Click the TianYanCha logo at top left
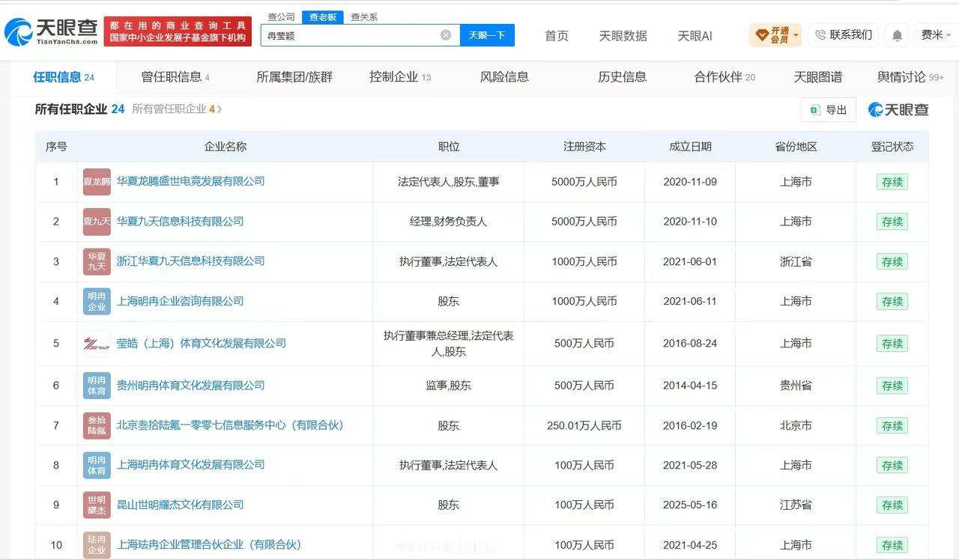 51,31
